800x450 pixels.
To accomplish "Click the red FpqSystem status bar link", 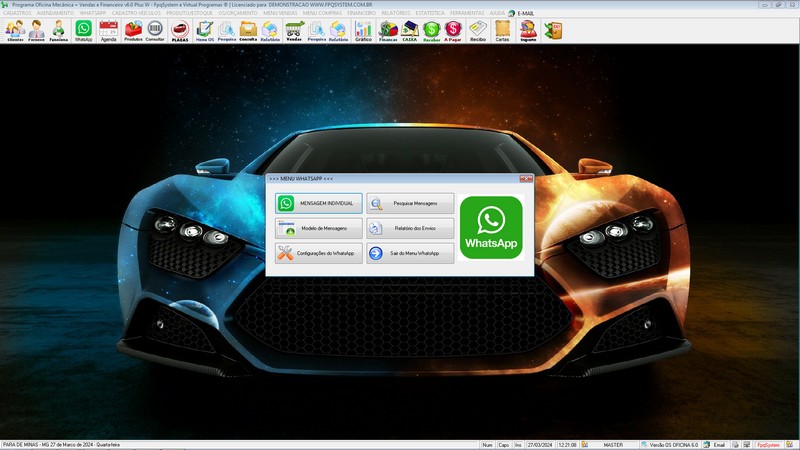I will click(x=768, y=445).
